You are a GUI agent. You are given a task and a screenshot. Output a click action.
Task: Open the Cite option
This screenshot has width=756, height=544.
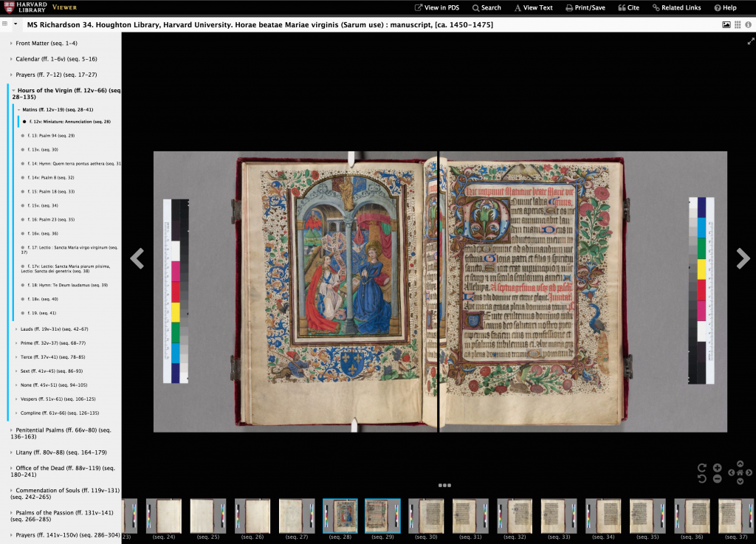click(629, 7)
